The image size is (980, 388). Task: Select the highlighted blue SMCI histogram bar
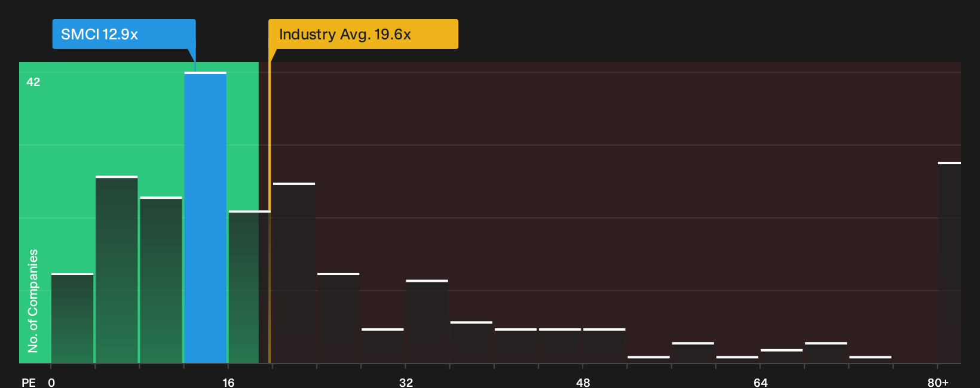[x=205, y=217]
